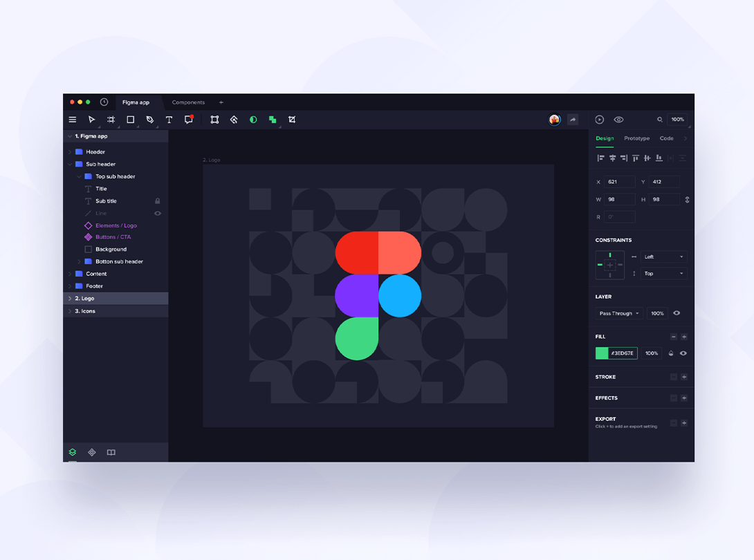754x560 pixels.
Task: Click the Share arrow button
Action: 573,120
